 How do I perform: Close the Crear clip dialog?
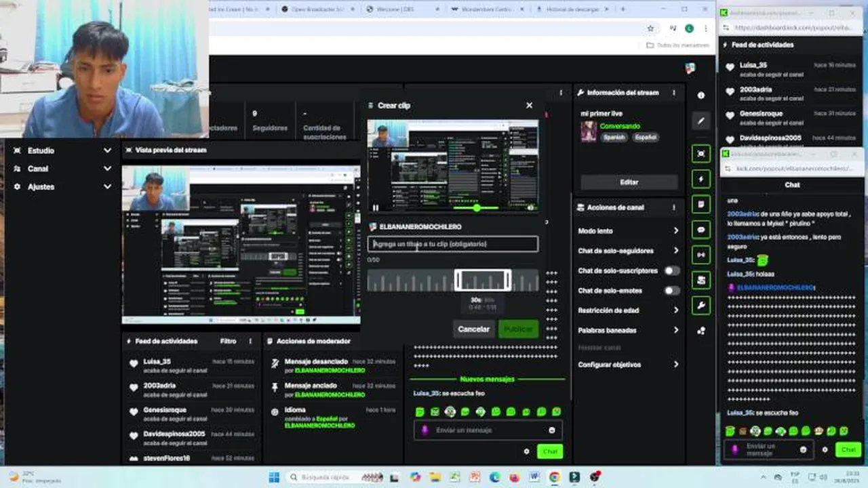tap(529, 106)
